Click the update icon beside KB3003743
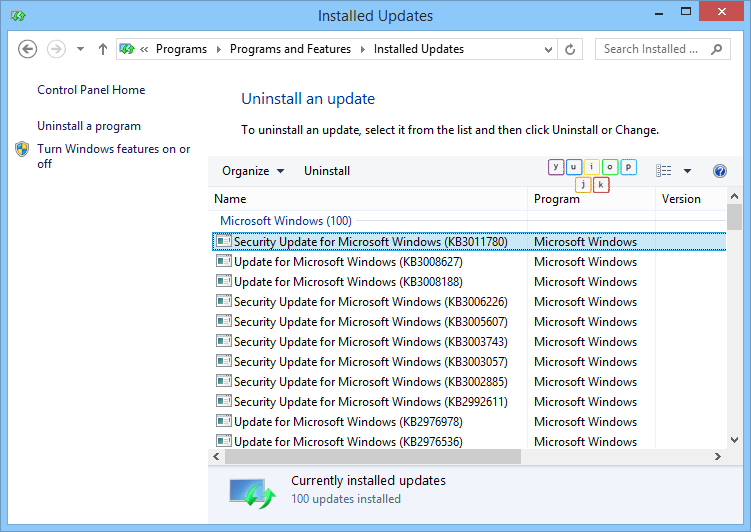 (224, 341)
